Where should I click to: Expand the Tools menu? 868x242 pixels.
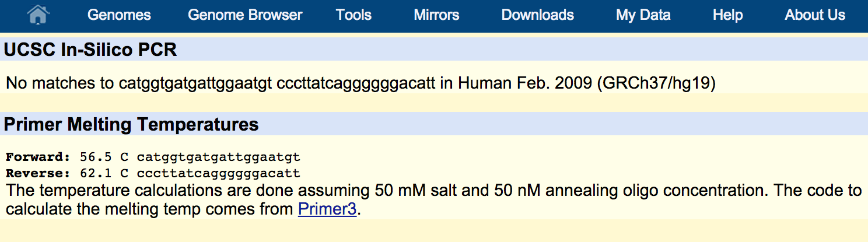point(353,15)
